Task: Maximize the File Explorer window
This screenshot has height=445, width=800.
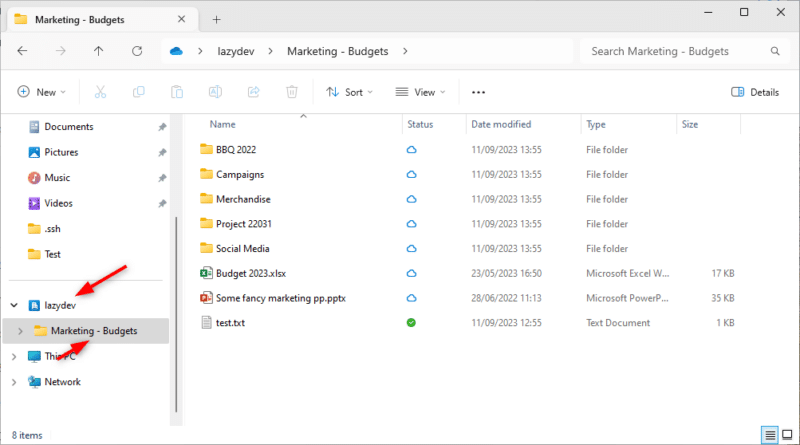Action: pos(744,12)
